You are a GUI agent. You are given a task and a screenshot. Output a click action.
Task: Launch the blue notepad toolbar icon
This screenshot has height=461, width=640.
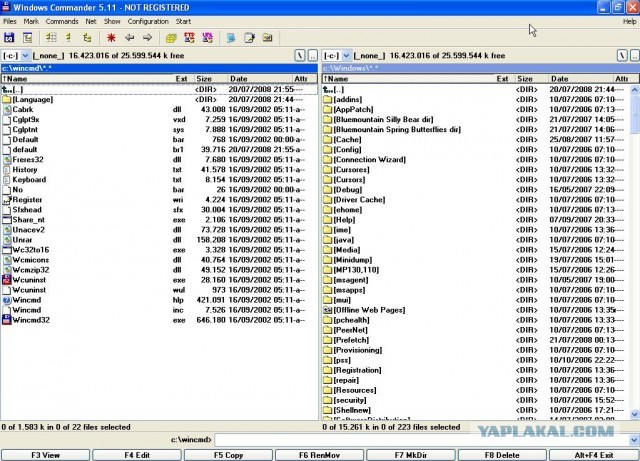(231, 38)
